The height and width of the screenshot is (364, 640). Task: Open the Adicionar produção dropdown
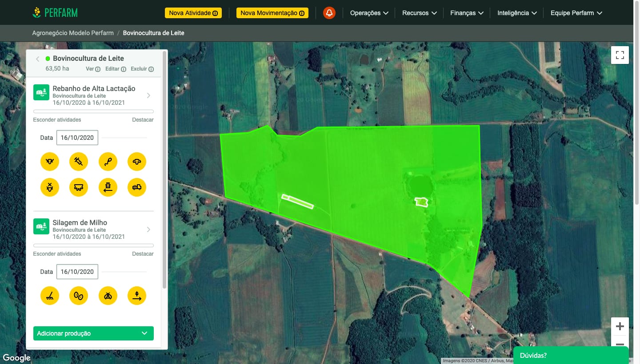93,333
